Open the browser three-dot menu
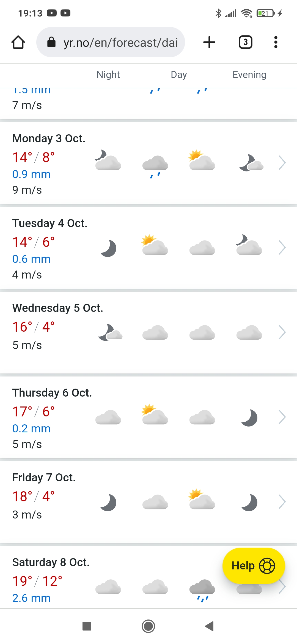The image size is (297, 644). point(276,42)
